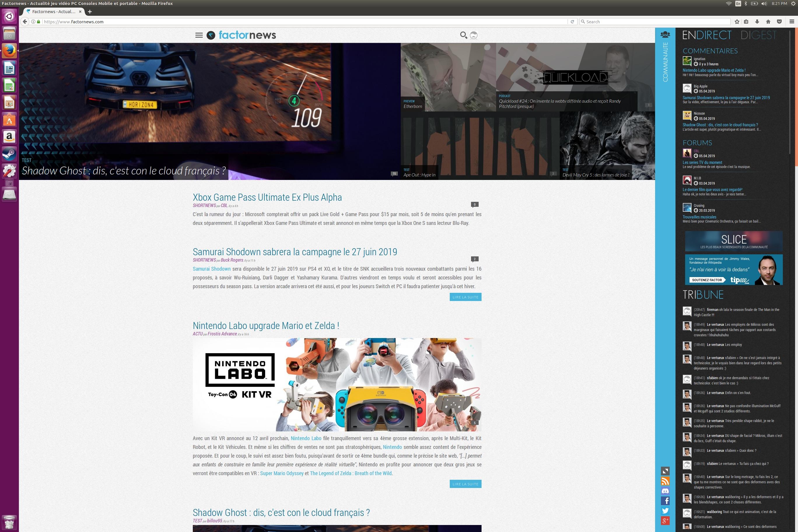The width and height of the screenshot is (798, 532).
Task: Open the RSS feed icon in sidebar
Action: 665,481
